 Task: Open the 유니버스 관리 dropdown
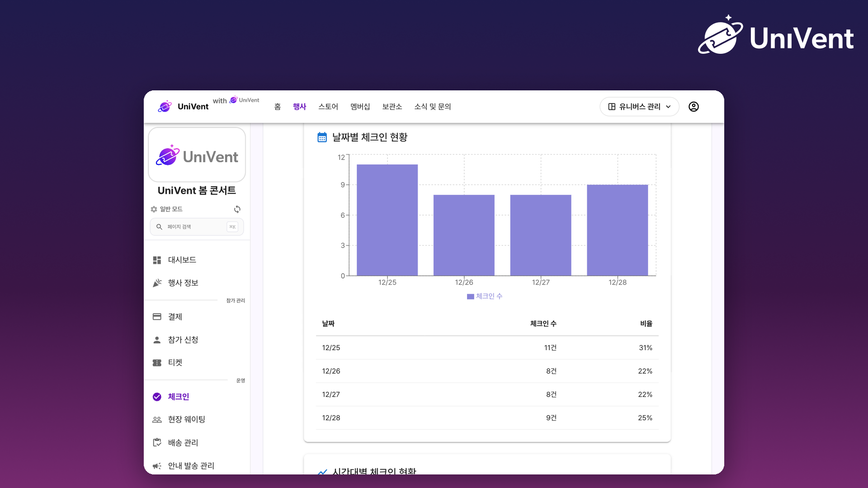639,107
